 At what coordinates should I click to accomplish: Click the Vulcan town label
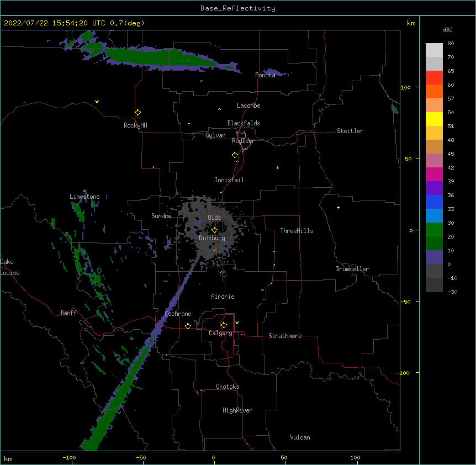[300, 437]
